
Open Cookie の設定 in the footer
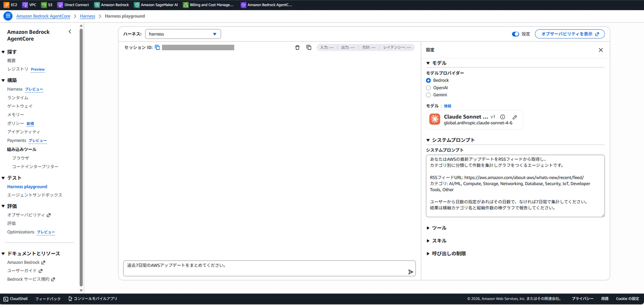627,299
